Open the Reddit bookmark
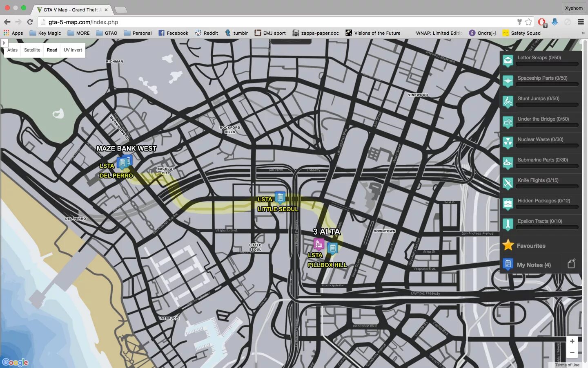 (207, 33)
